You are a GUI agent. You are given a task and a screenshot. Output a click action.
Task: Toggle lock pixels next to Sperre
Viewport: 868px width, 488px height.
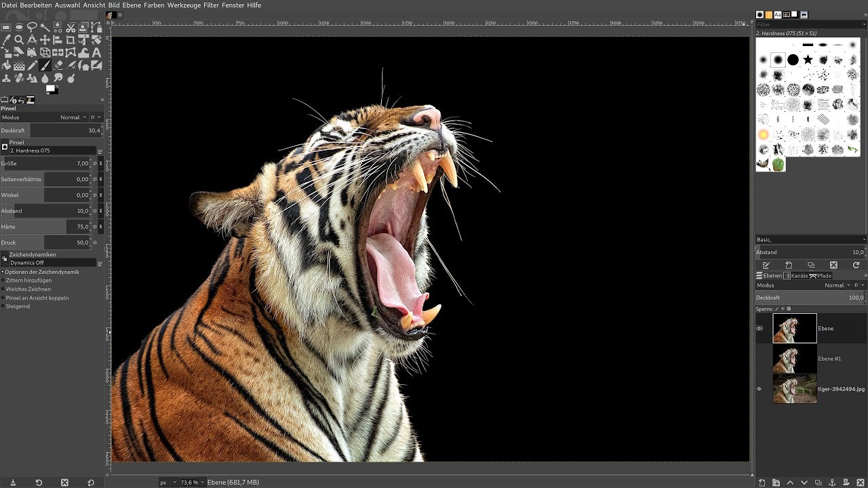[x=777, y=309]
